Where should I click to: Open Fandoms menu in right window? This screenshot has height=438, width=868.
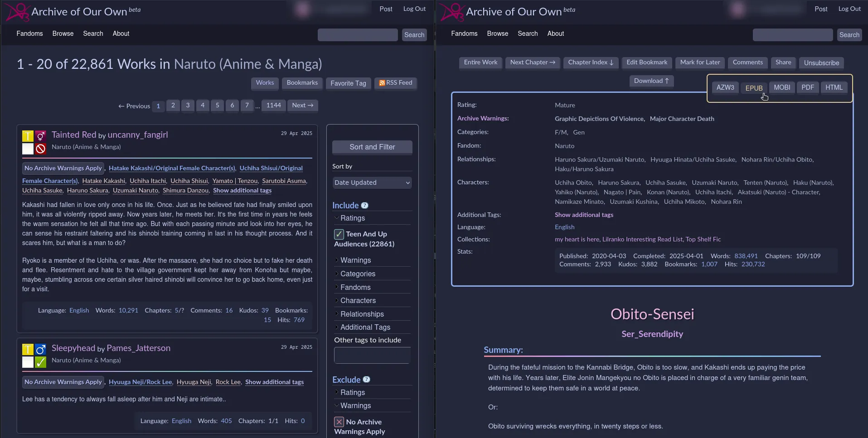click(x=464, y=34)
